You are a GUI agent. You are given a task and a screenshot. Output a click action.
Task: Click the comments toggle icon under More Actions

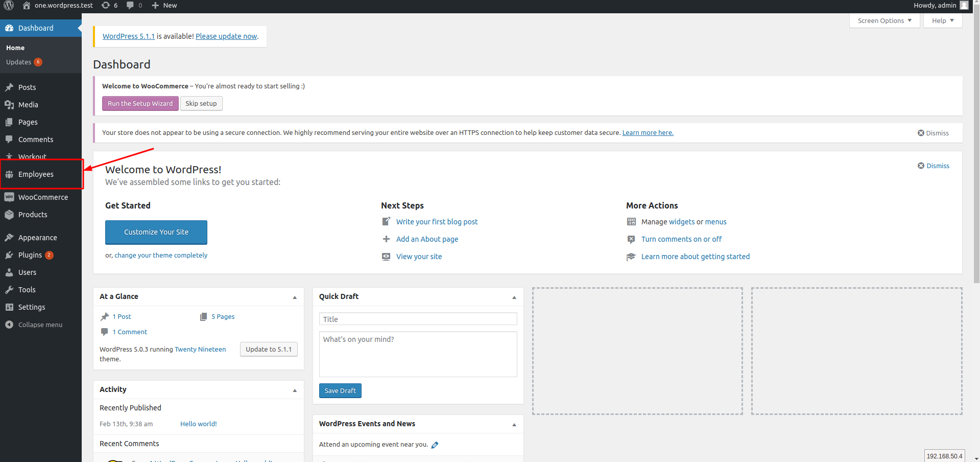pos(631,239)
